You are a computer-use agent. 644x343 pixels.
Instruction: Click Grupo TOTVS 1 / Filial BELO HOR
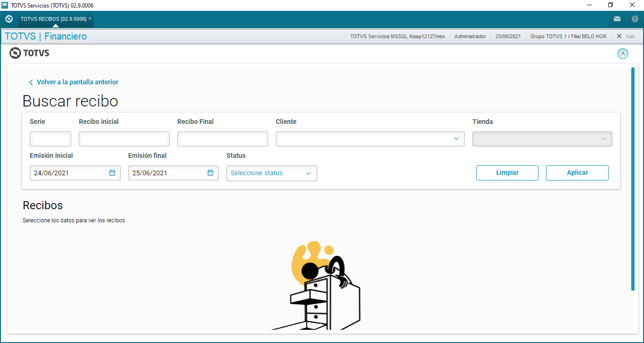[x=568, y=36]
